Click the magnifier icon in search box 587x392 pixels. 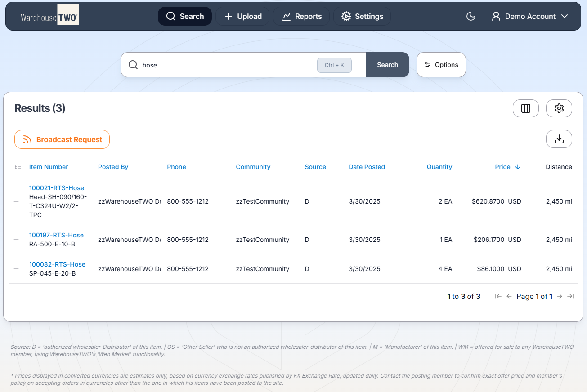pyautogui.click(x=133, y=65)
